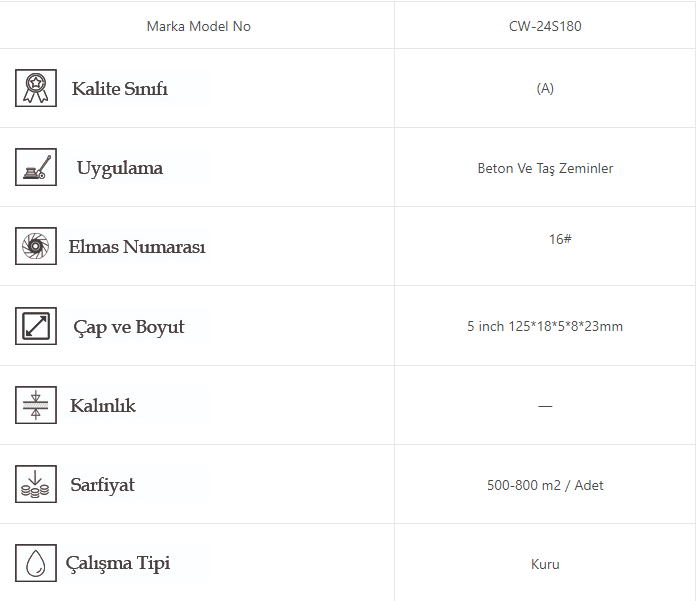Screen dimensions: 698x601
Task: Select the Çalışma Tipi label
Action: coord(118,563)
